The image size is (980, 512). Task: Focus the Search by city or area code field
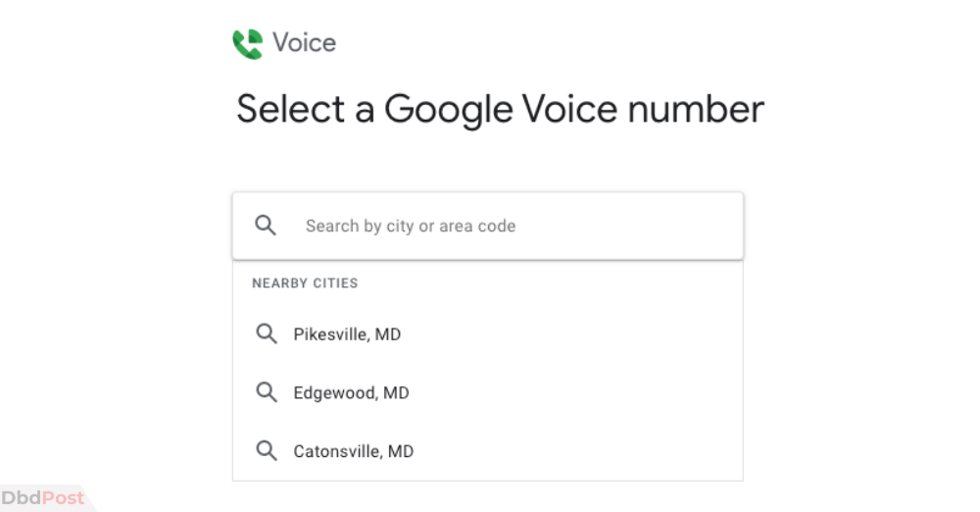(487, 226)
